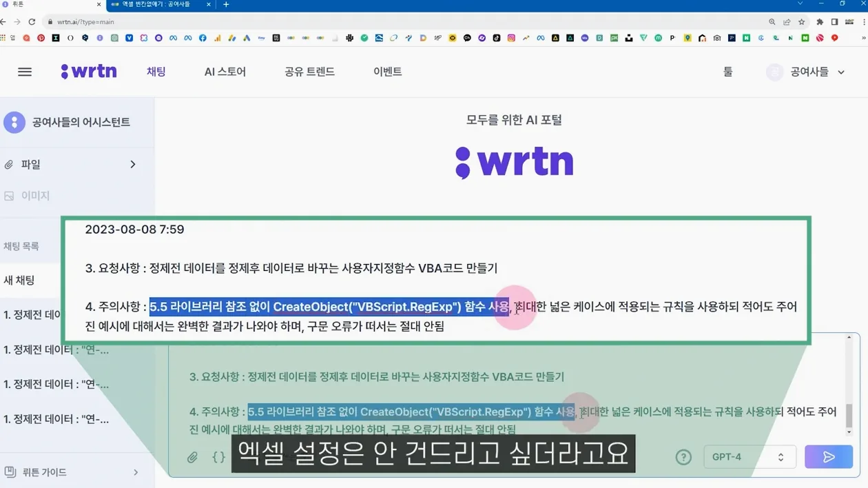
Task: Open the AI 스토어 tab
Action: 225,72
